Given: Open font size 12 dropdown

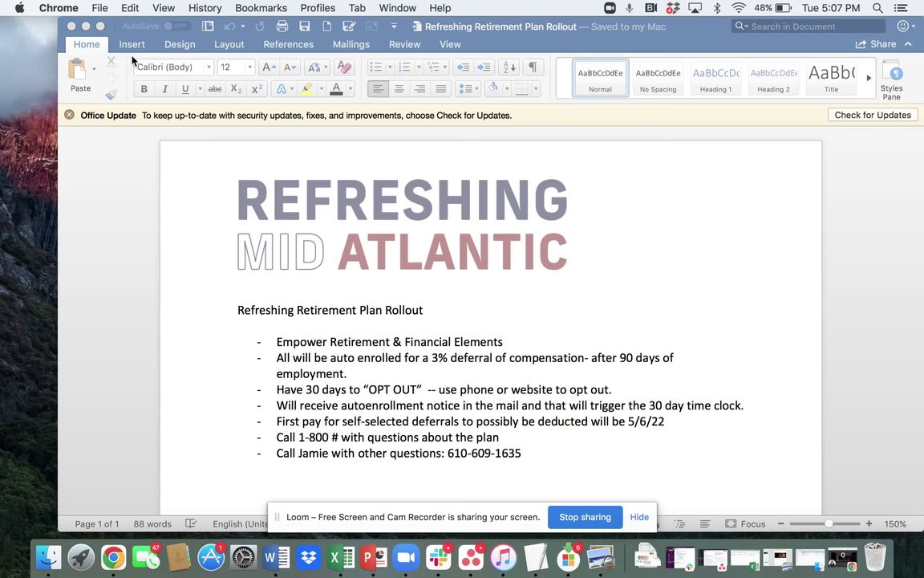Looking at the screenshot, I should point(250,67).
